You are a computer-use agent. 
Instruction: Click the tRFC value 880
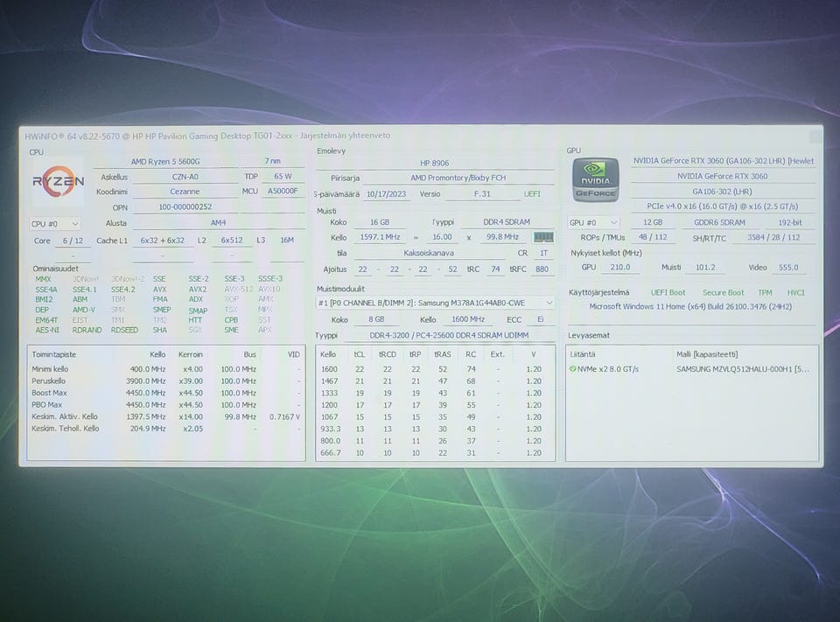tap(542, 269)
